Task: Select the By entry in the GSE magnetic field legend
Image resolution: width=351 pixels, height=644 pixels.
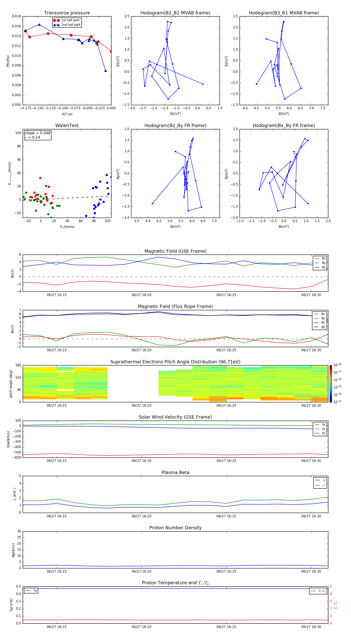Action: click(320, 263)
